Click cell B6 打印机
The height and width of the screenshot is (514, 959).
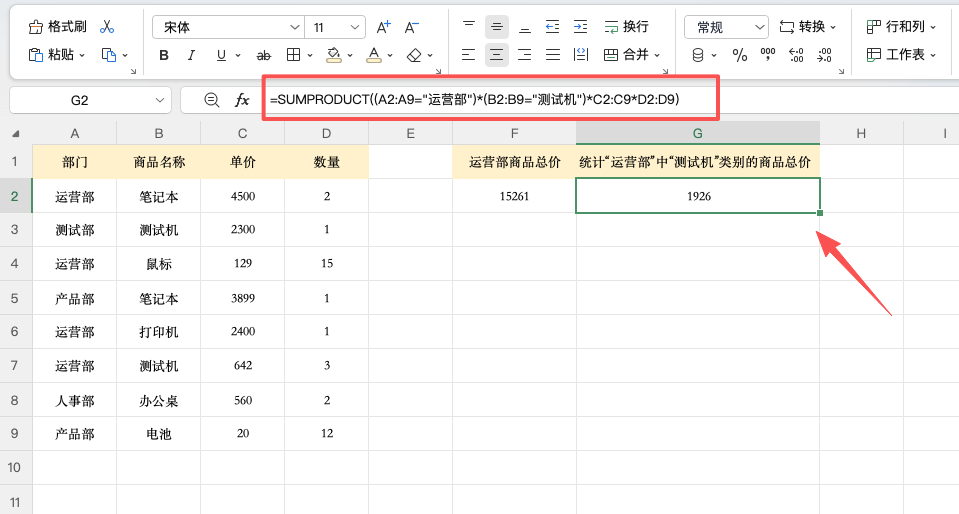click(158, 332)
